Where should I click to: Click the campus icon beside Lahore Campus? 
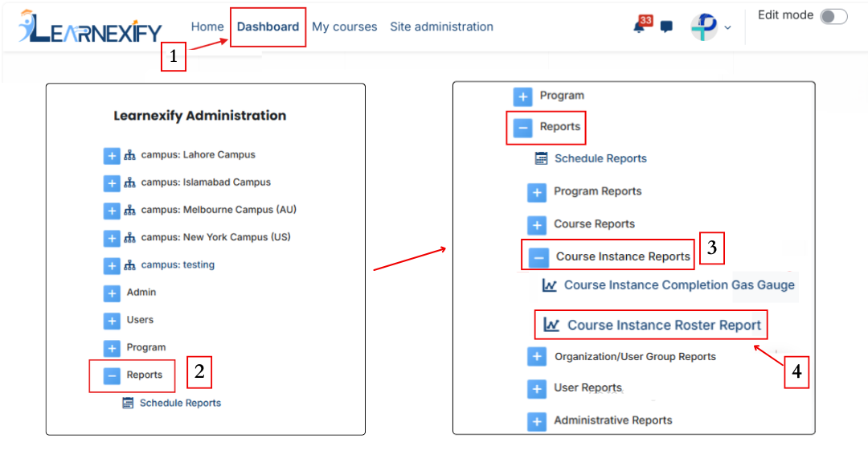(x=129, y=155)
